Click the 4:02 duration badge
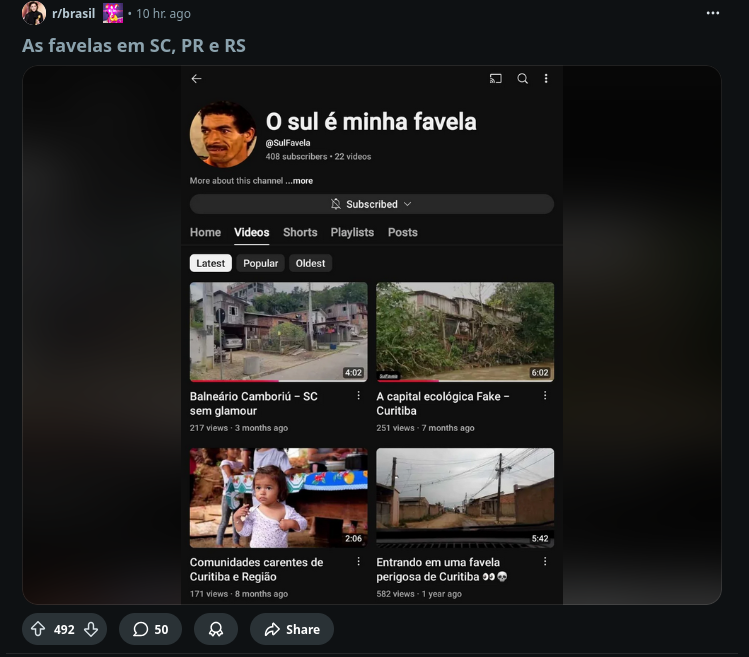 (353, 373)
